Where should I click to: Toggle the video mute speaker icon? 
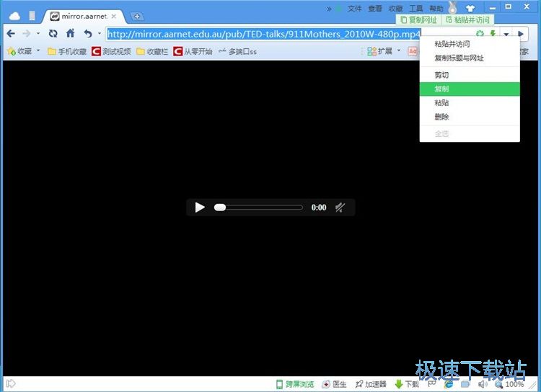(x=340, y=208)
